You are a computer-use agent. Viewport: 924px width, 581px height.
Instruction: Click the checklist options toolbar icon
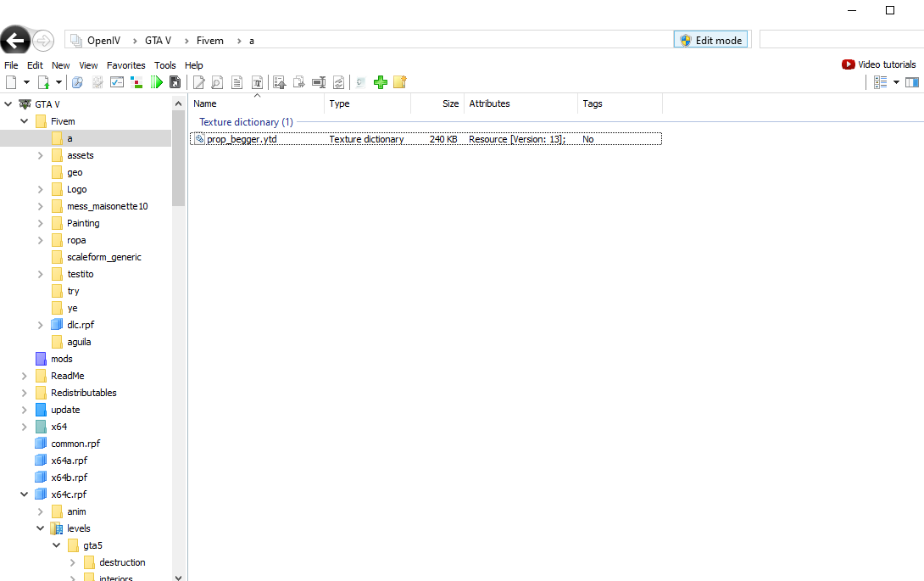tap(117, 82)
